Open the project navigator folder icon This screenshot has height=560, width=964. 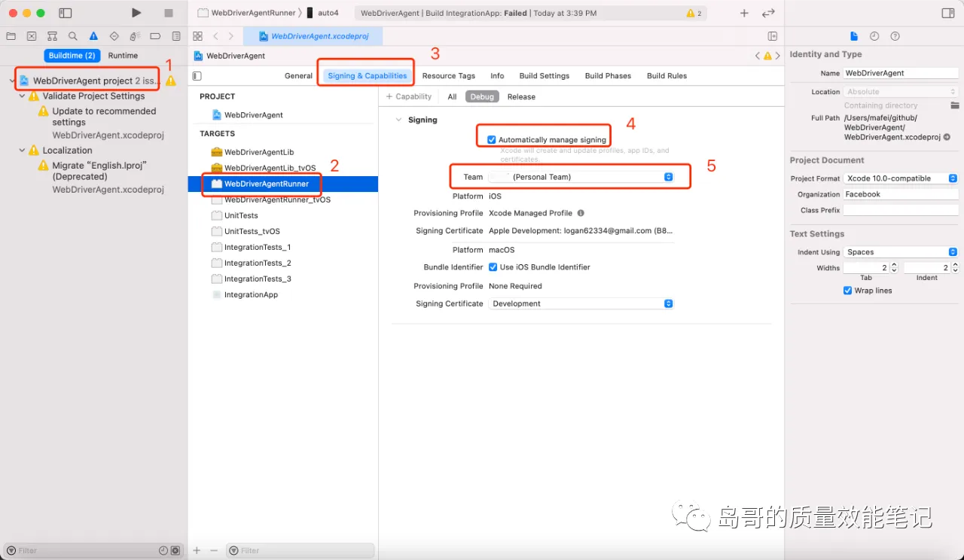[x=11, y=36]
